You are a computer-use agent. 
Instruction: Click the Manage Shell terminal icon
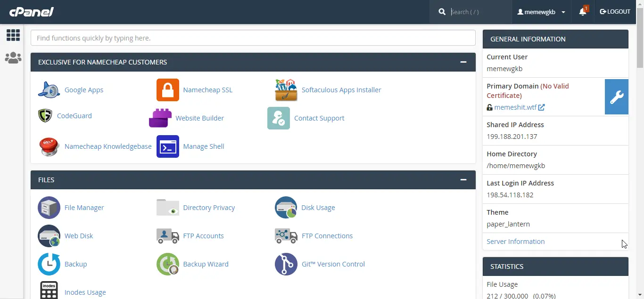pos(168,146)
